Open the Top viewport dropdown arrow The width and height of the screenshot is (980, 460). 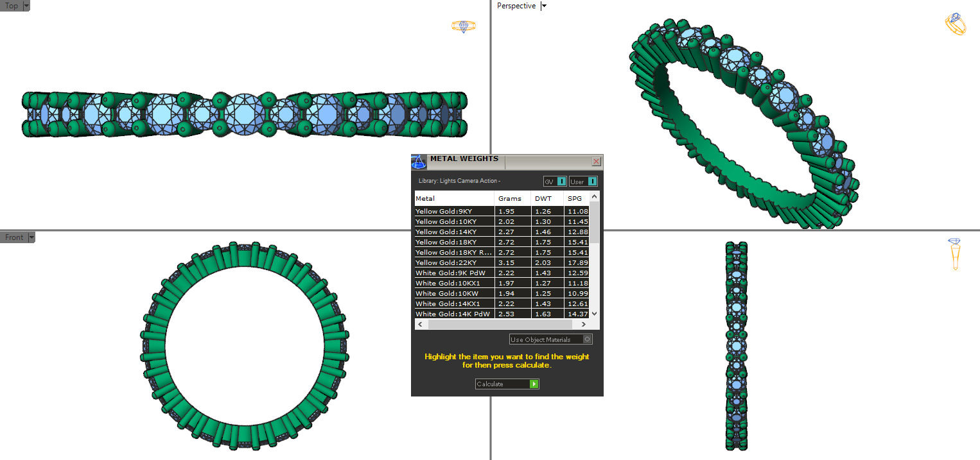click(26, 6)
